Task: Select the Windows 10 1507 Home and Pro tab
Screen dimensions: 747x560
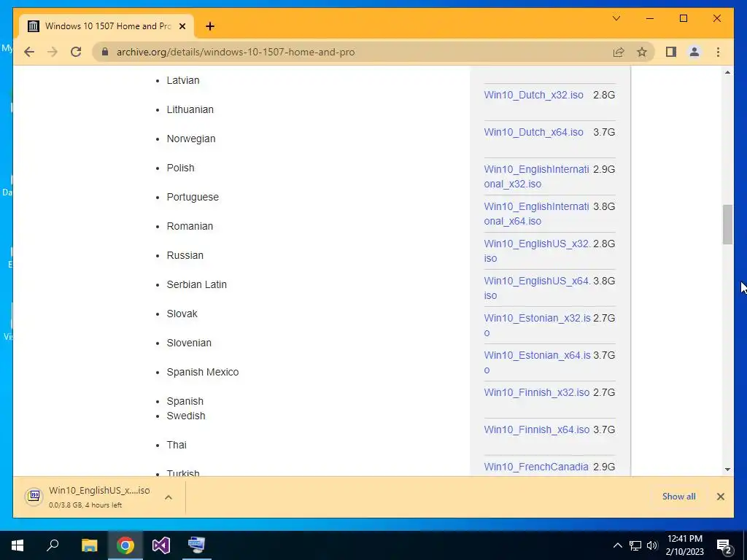Action: pyautogui.click(x=107, y=26)
